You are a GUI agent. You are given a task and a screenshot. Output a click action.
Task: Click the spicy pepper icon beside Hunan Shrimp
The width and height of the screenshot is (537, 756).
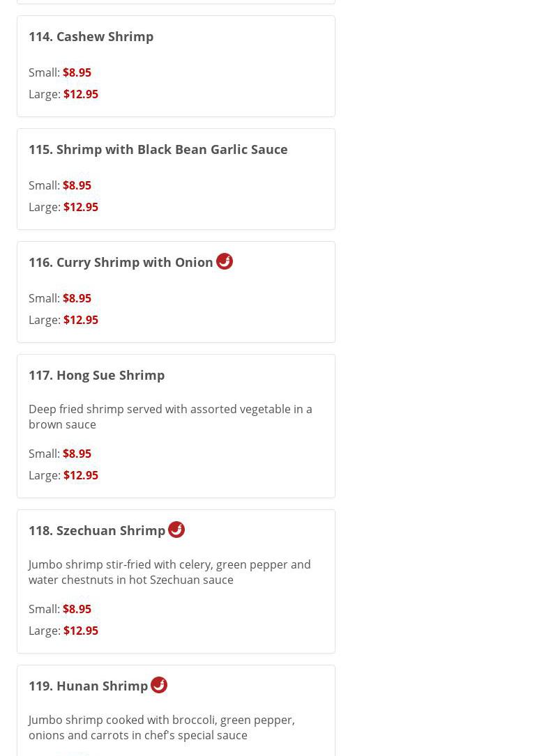[x=159, y=685]
